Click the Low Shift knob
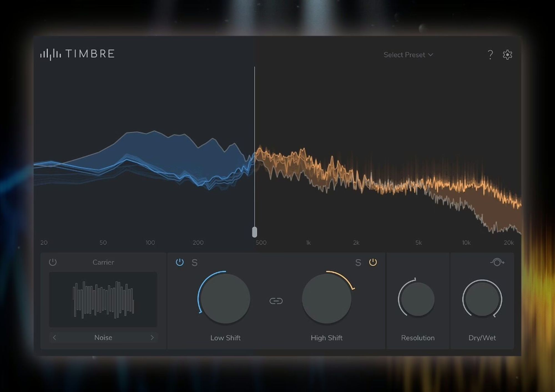 click(225, 299)
